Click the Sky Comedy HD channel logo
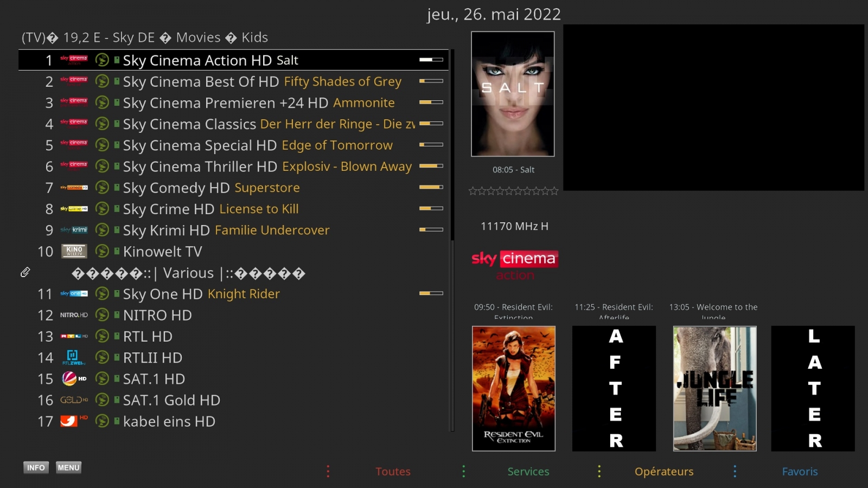Image resolution: width=868 pixels, height=488 pixels. tap(74, 187)
